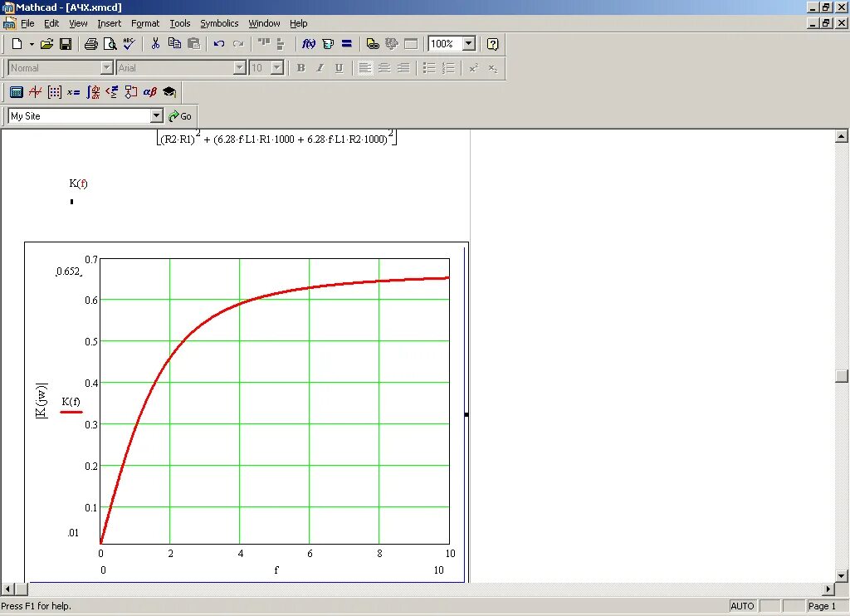Open the Graph toolbar
850x616 pixels.
tap(35, 91)
